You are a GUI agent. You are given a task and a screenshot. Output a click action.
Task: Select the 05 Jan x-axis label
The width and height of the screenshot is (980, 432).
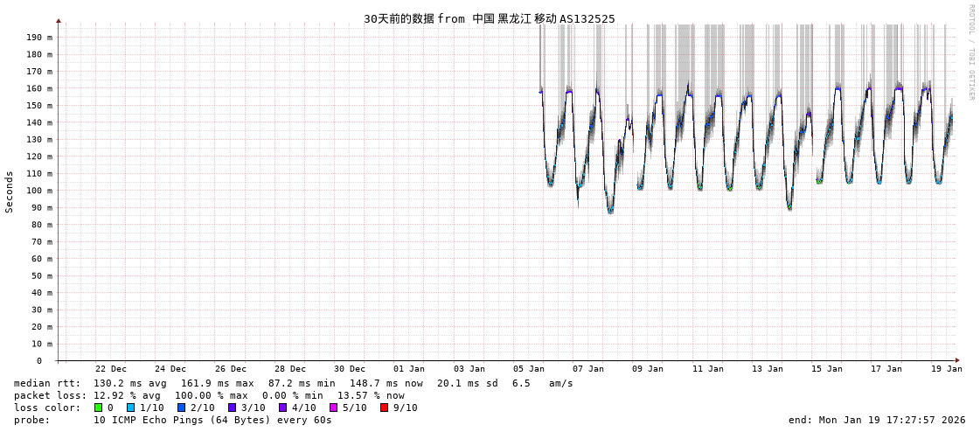point(528,369)
